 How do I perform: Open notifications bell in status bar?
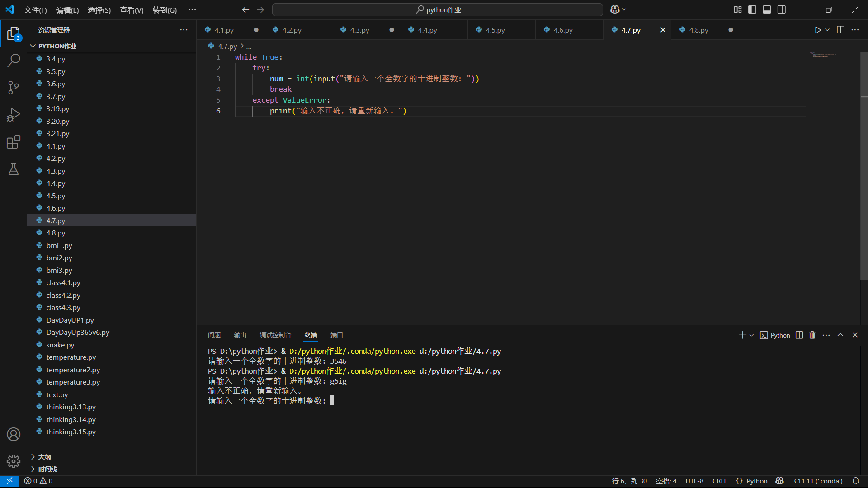coord(856,481)
